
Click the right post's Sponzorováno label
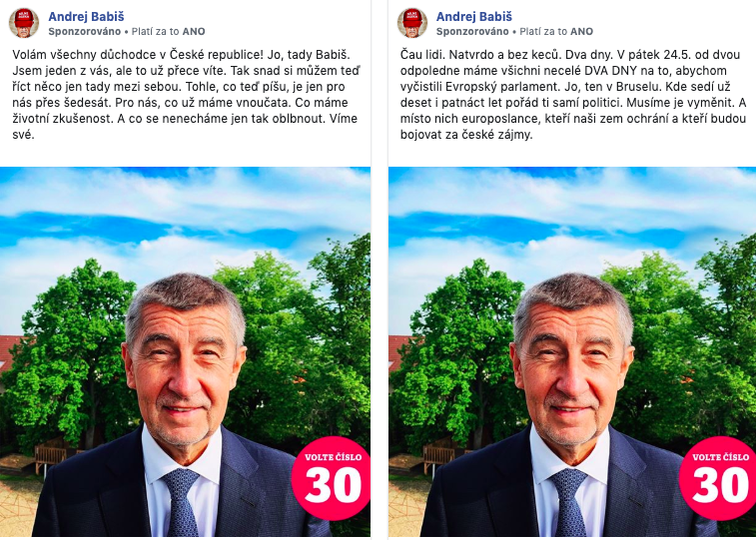point(472,32)
